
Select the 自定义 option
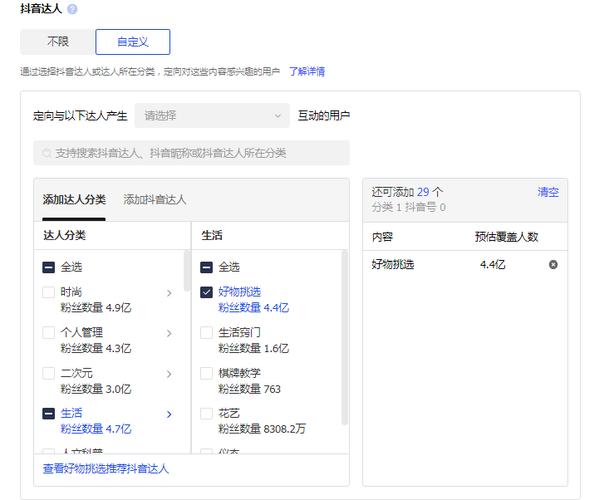point(133,42)
